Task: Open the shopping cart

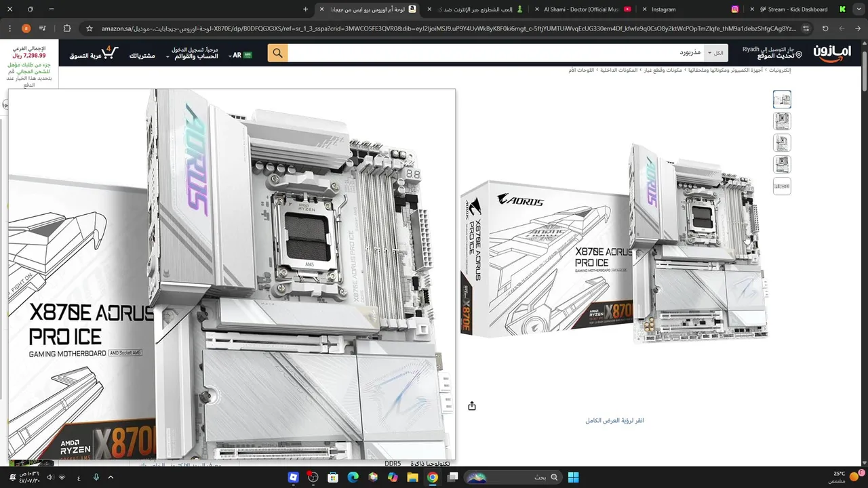Action: (x=94, y=53)
